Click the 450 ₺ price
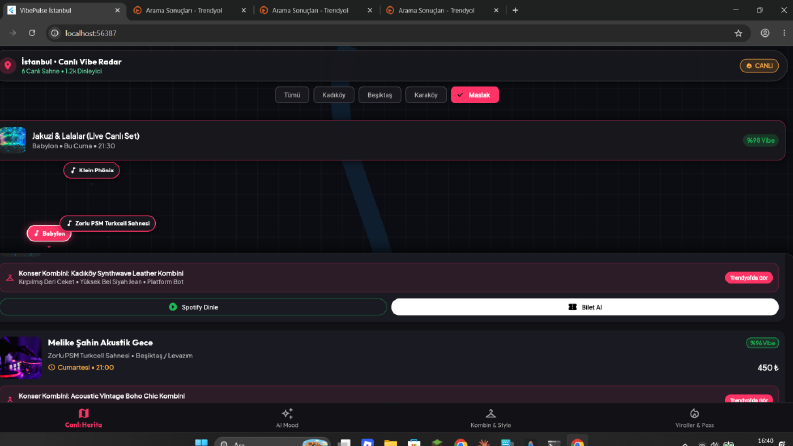 coord(768,368)
